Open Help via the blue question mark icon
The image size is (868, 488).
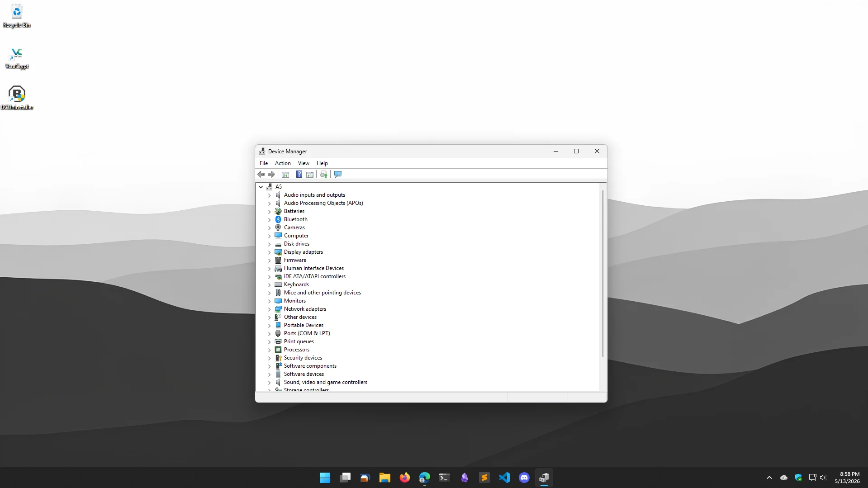[299, 175]
